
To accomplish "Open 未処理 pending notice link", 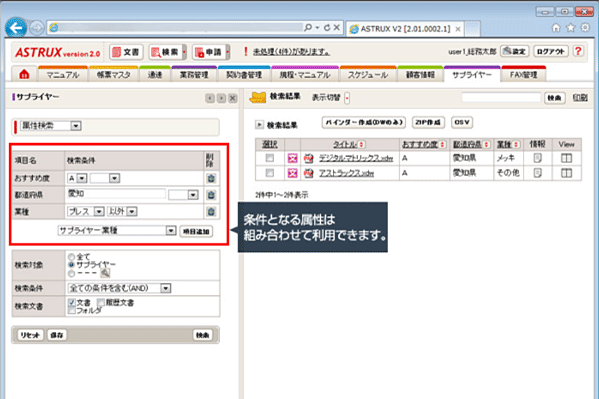I will pyautogui.click(x=291, y=52).
